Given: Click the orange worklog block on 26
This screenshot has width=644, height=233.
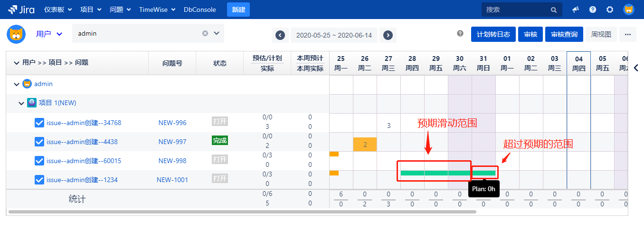Looking at the screenshot, I should (x=365, y=145).
